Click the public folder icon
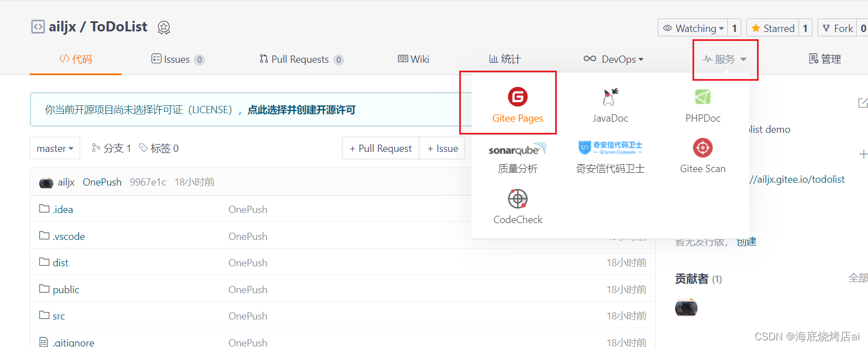Image resolution: width=868 pixels, height=347 pixels. coord(44,289)
